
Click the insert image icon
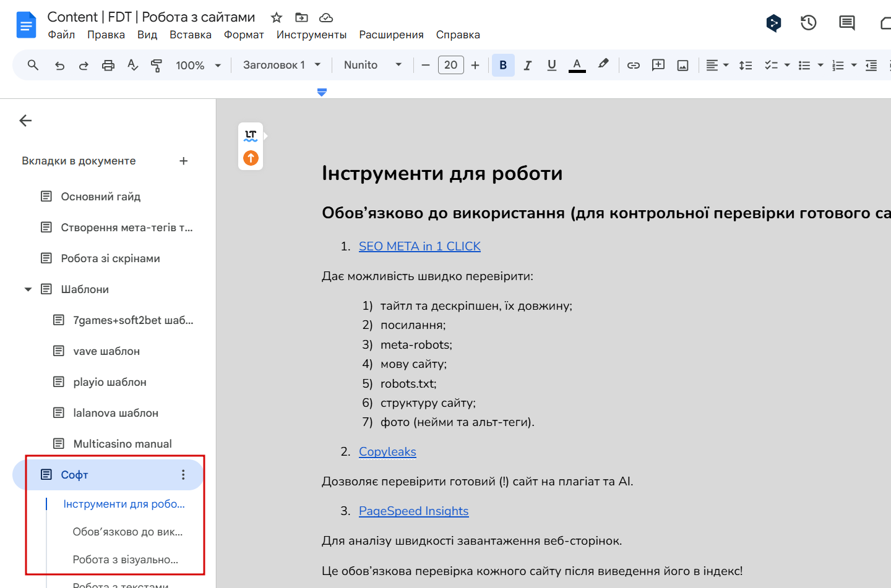click(682, 66)
